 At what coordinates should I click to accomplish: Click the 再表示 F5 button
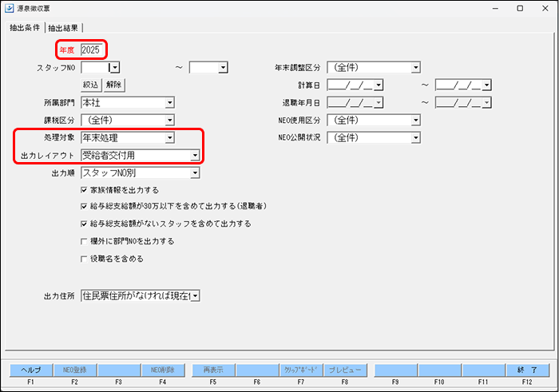213,370
